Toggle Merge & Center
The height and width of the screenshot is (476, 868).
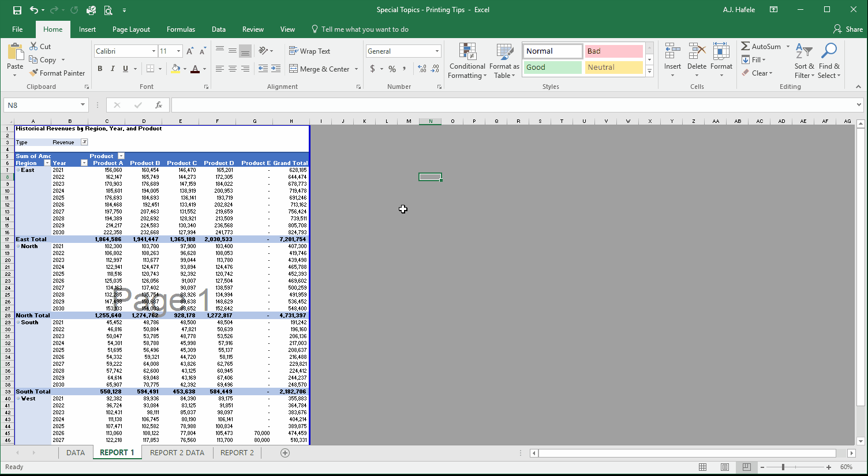coord(319,69)
